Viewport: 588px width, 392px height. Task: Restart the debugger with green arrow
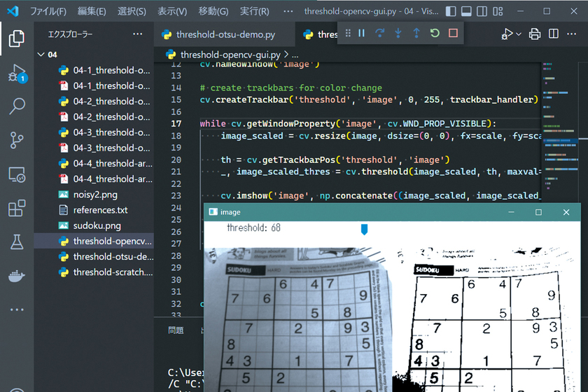[435, 33]
